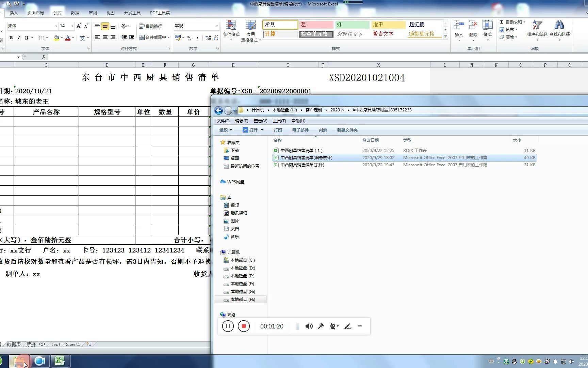588x368 pixels.
Task: Open 工具(T) menu in Explorer
Action: 279,121
